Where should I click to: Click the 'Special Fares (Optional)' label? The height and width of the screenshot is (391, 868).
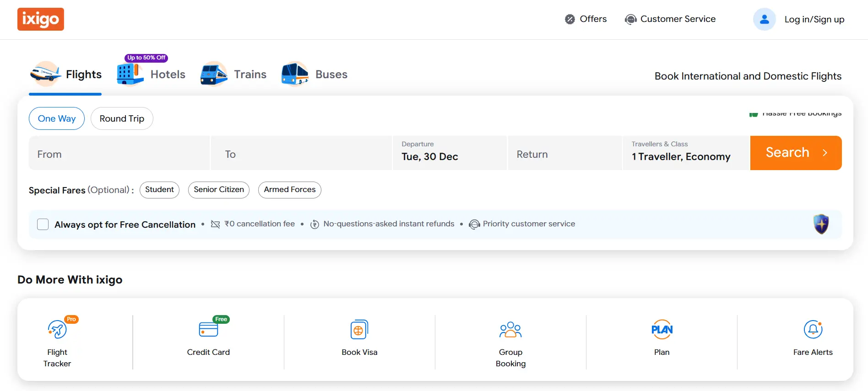tap(81, 190)
